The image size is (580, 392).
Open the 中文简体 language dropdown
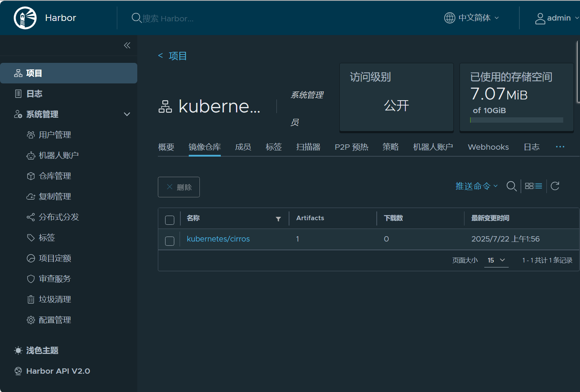point(478,18)
